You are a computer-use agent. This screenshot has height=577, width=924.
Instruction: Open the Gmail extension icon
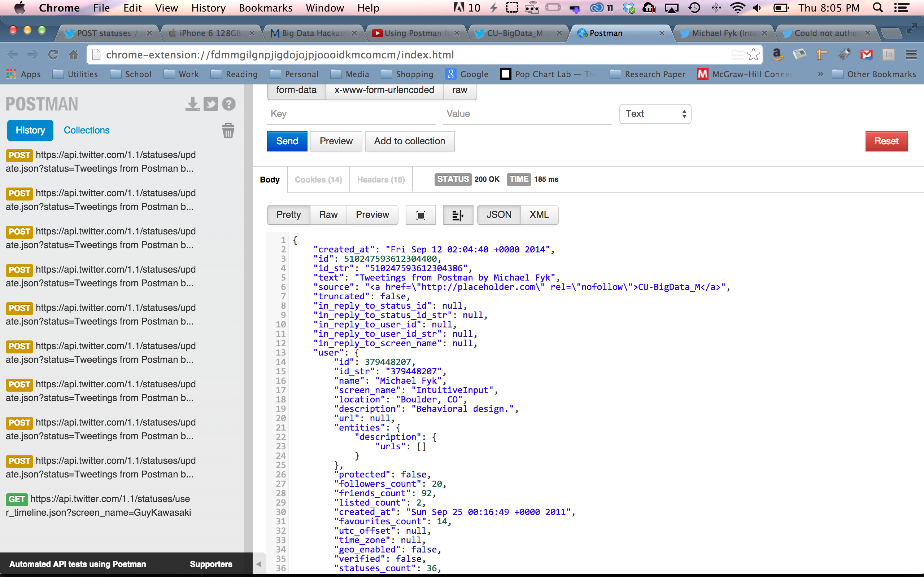(866, 54)
